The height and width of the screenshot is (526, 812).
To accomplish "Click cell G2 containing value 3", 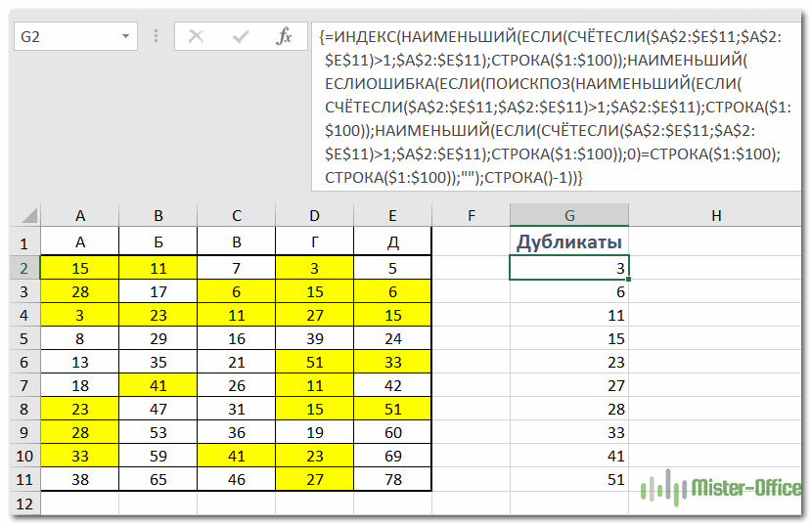I will tap(568, 268).
